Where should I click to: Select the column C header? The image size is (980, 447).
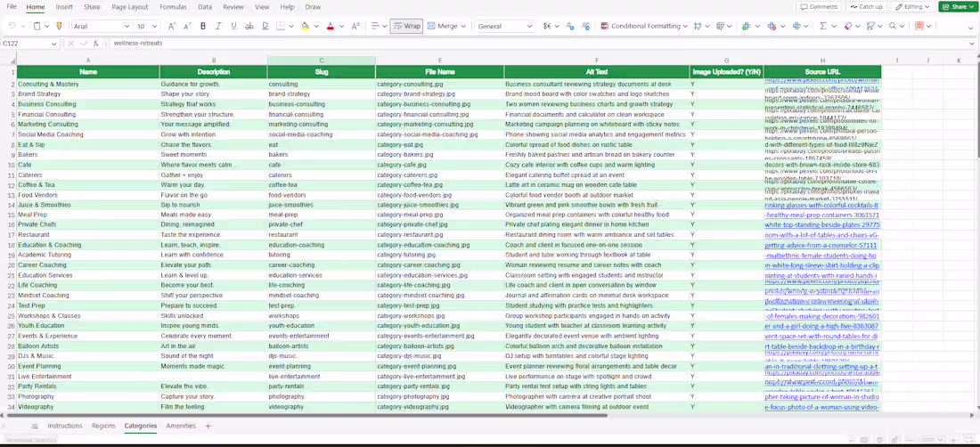pos(322,61)
